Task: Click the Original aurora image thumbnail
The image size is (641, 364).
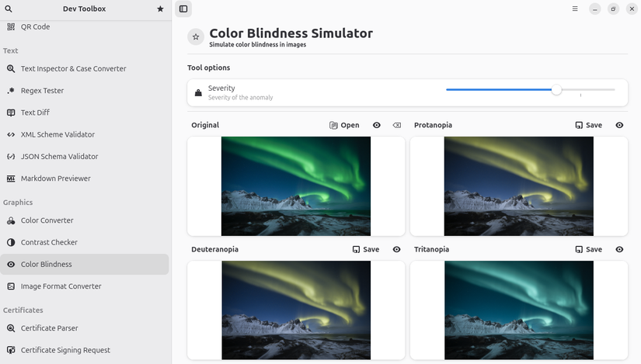Action: coord(296,186)
